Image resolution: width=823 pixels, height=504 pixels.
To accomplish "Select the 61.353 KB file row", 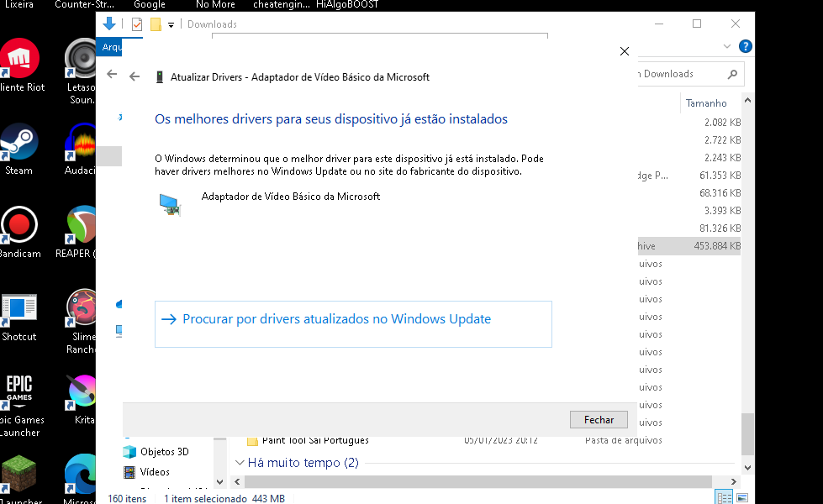I will coord(689,176).
